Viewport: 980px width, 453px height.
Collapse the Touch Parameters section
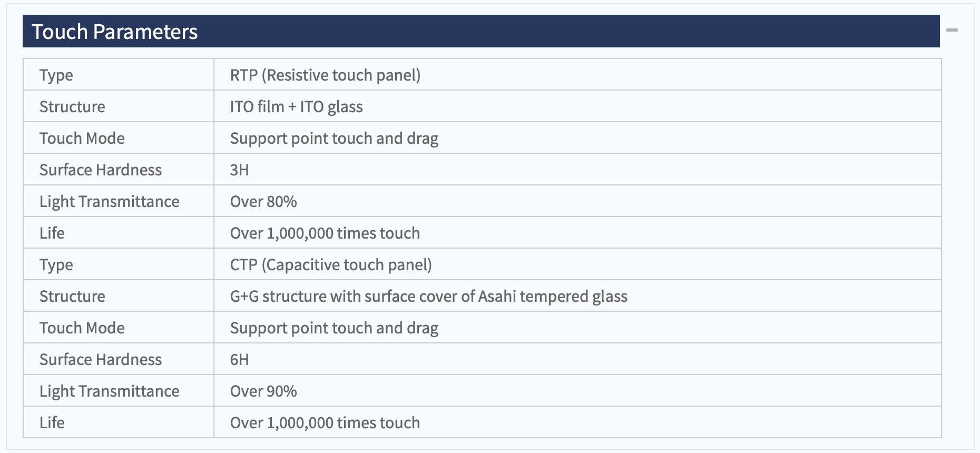(x=952, y=31)
